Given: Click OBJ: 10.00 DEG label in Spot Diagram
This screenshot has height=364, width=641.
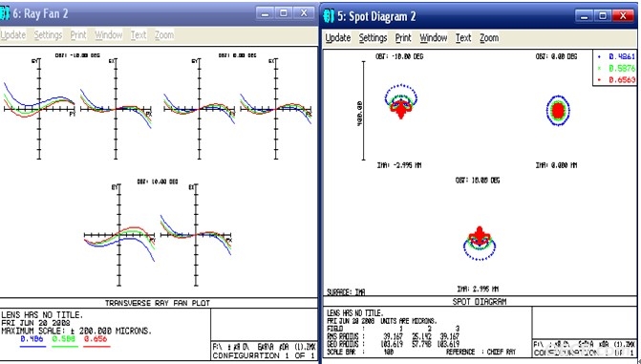Looking at the screenshot, I should click(478, 180).
